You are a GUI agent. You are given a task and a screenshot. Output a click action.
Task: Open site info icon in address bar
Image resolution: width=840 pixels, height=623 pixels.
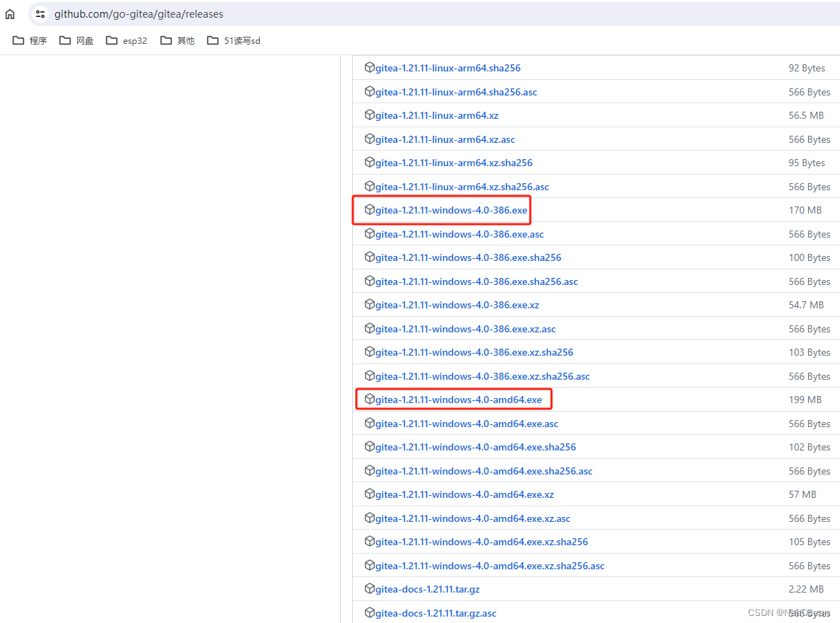coord(40,14)
